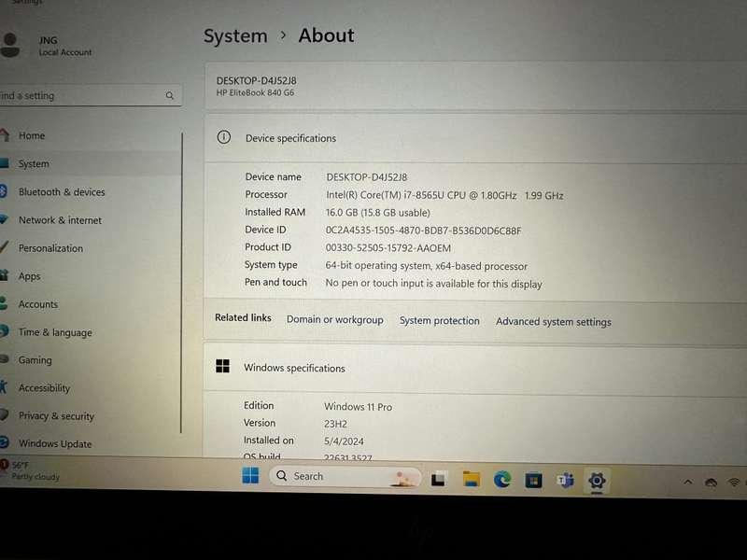Click the taskbar Search box
747x560 pixels.
[x=345, y=476]
